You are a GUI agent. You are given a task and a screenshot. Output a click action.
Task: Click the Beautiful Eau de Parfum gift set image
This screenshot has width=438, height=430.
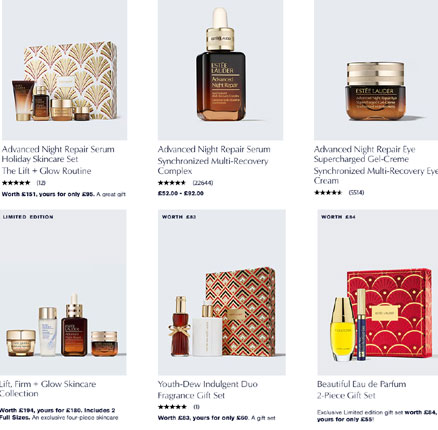coord(378,292)
